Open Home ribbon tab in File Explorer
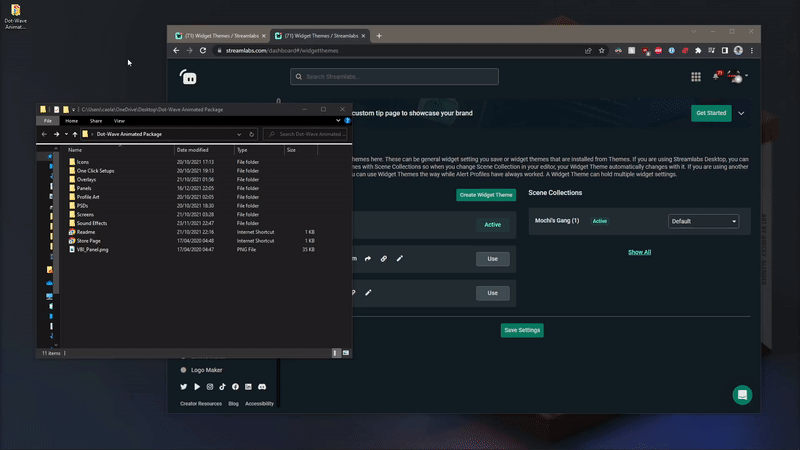The image size is (800, 450). pos(71,121)
